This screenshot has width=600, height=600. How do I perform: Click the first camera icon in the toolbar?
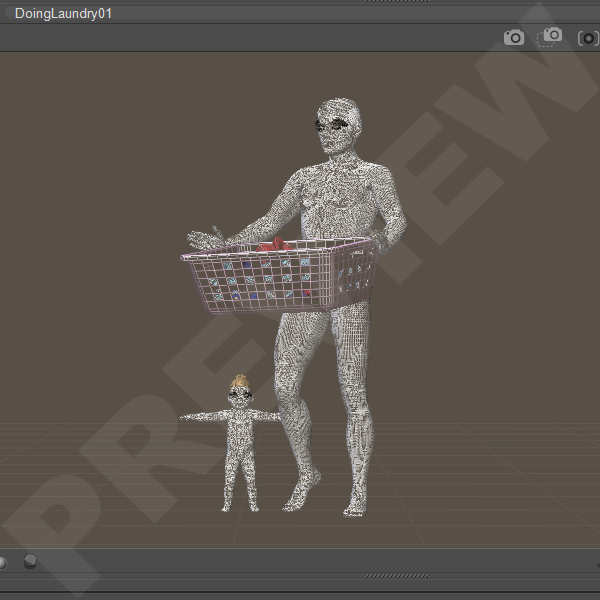click(x=514, y=38)
